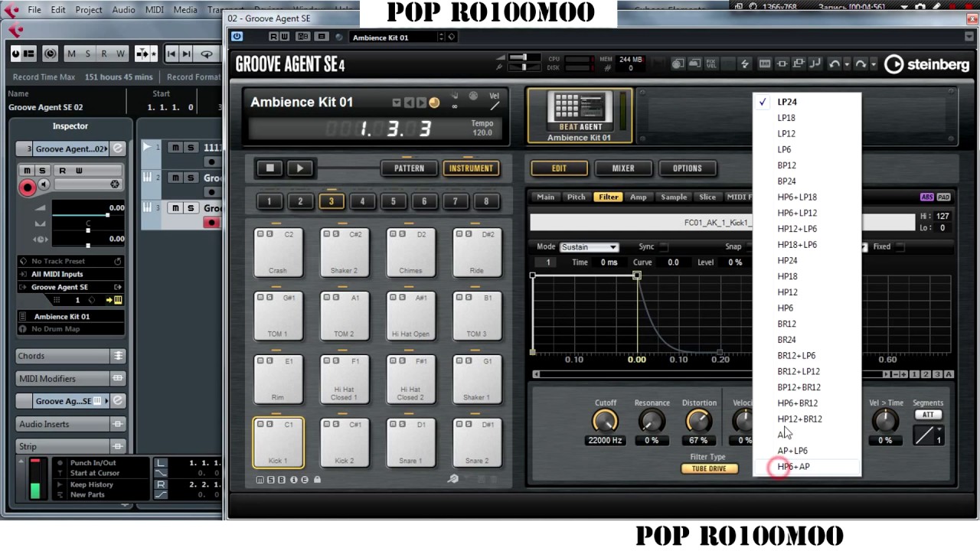Screen dimensions: 980x551
Task: Click the redo arrow in Groove Agent toolbar
Action: pyautogui.click(x=861, y=64)
